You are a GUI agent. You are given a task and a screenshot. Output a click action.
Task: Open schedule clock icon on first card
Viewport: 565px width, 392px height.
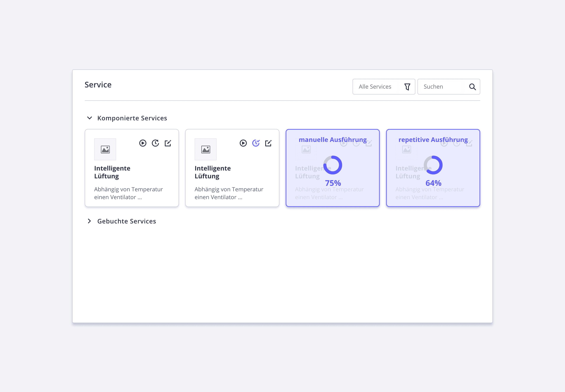(x=155, y=143)
